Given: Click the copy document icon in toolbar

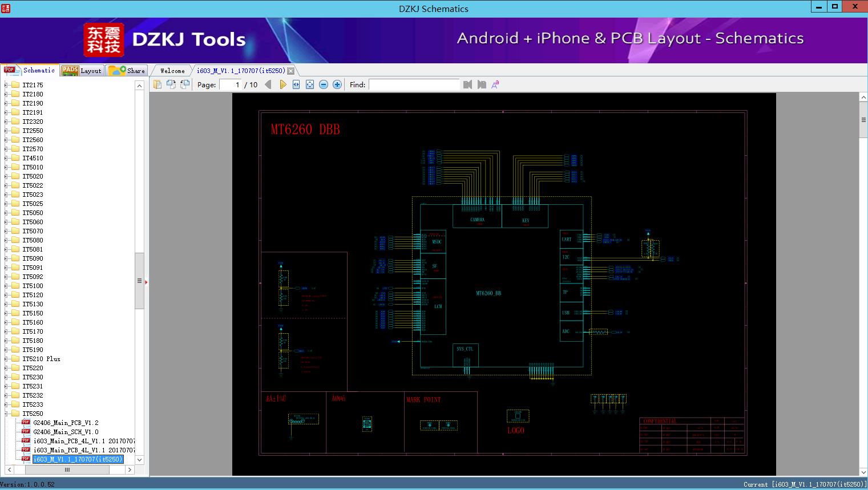Looking at the screenshot, I should [x=158, y=84].
